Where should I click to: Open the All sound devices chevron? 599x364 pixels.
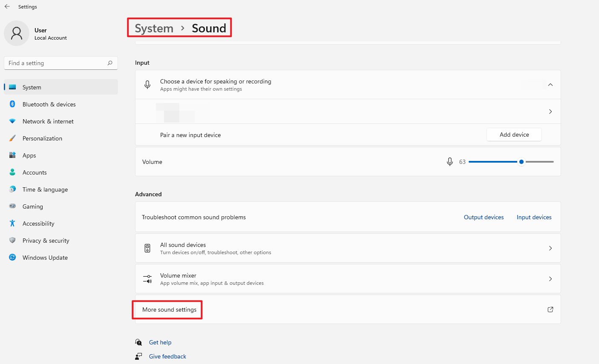point(550,248)
